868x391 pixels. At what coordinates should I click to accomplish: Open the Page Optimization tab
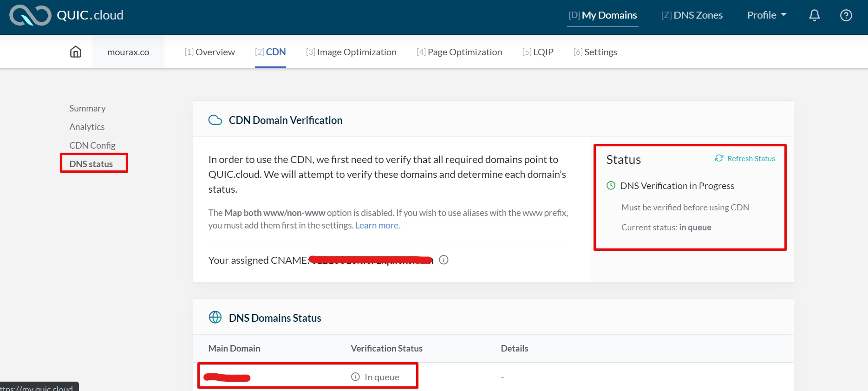459,52
